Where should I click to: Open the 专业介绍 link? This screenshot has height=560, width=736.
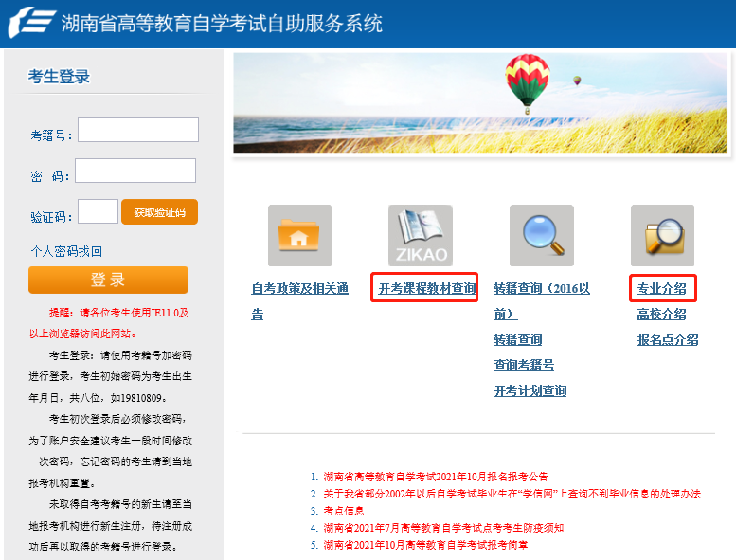[x=661, y=288]
